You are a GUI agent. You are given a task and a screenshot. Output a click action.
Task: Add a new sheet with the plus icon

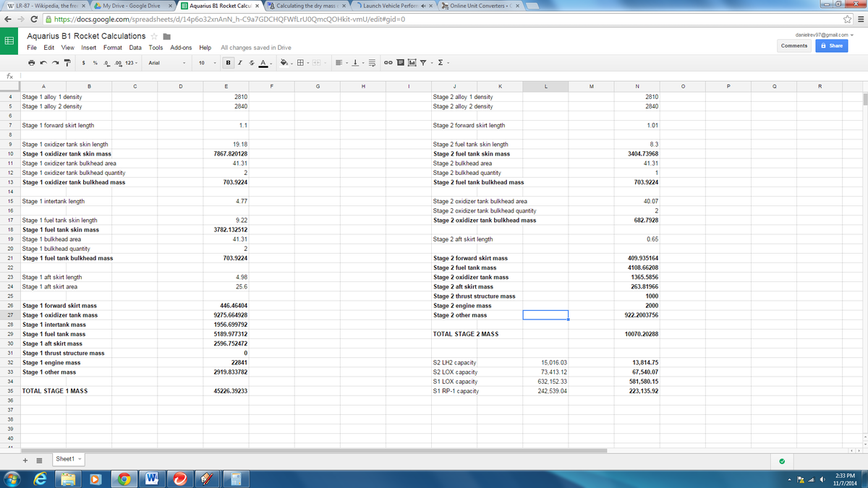26,460
